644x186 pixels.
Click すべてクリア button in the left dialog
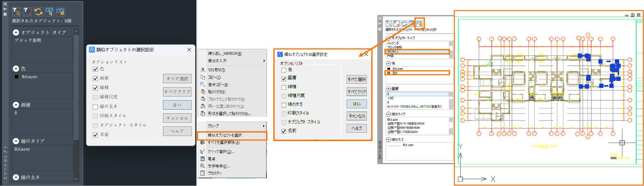tap(177, 92)
